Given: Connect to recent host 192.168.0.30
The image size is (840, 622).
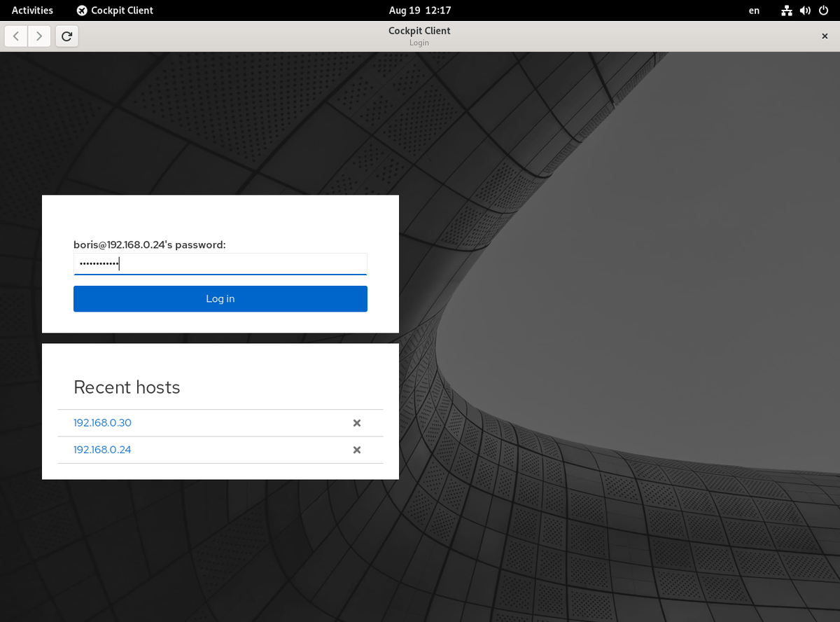Looking at the screenshot, I should tap(102, 423).
